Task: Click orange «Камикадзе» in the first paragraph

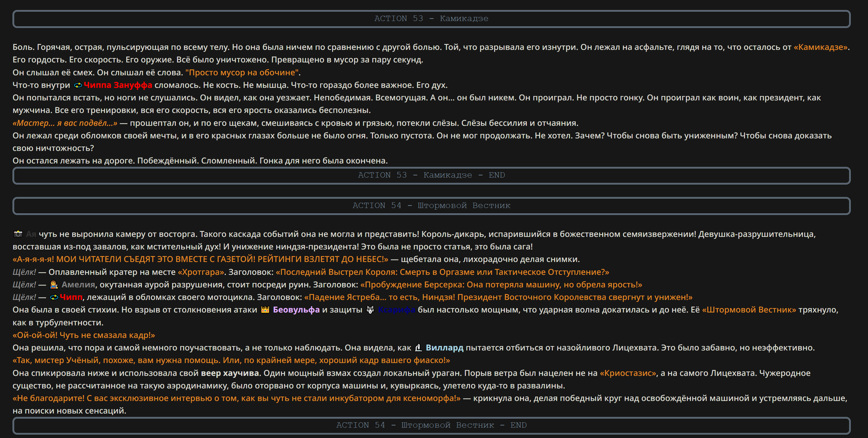Action: (821, 47)
